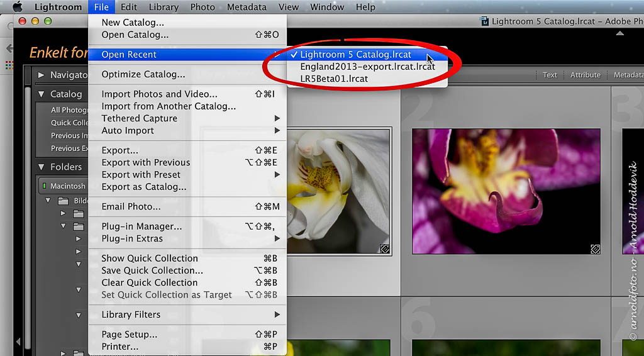
Task: Click catalog file icon in title bar
Action: click(x=484, y=21)
